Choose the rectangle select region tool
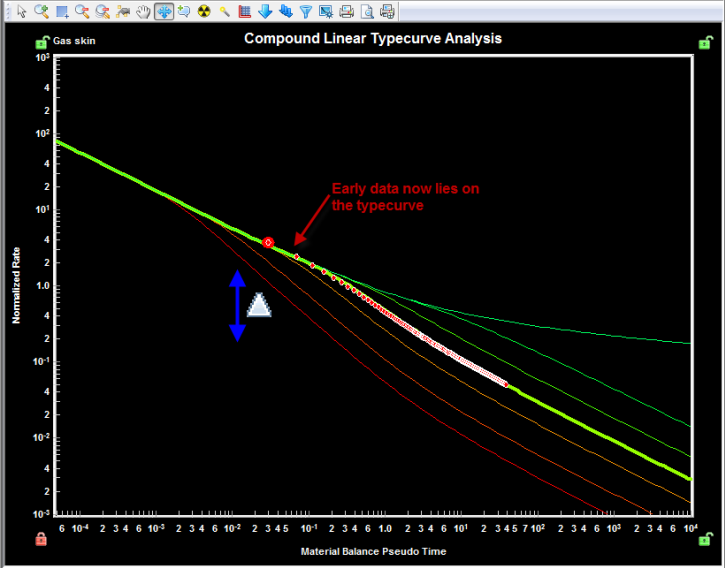This screenshot has width=725, height=568. [x=62, y=12]
